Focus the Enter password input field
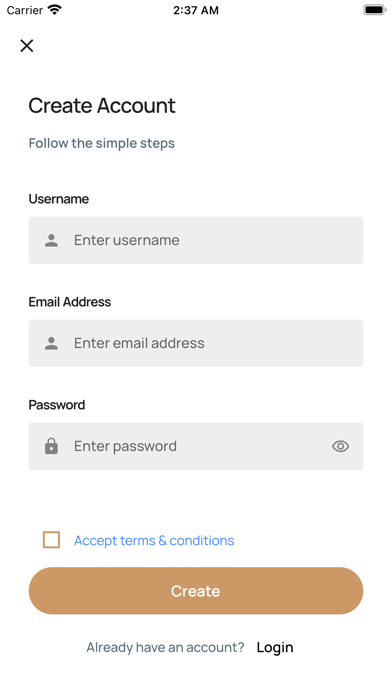Viewport: 392px width, 696px height. pyautogui.click(x=196, y=446)
